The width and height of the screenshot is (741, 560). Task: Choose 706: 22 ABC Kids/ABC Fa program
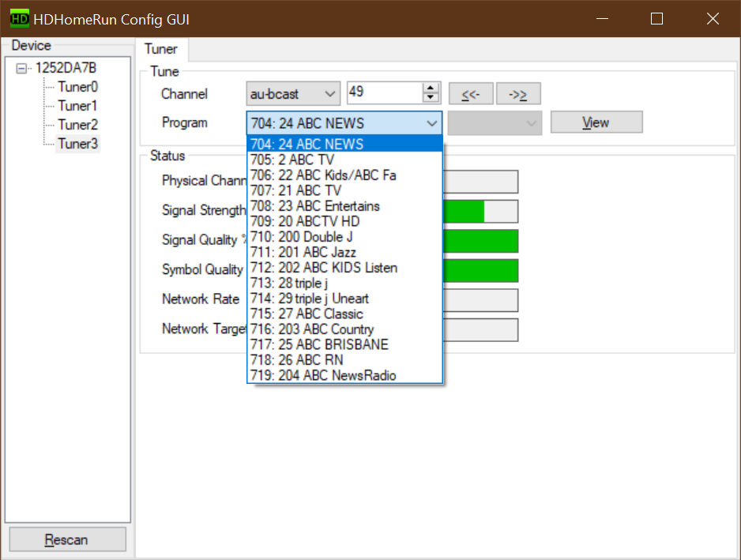click(x=344, y=175)
